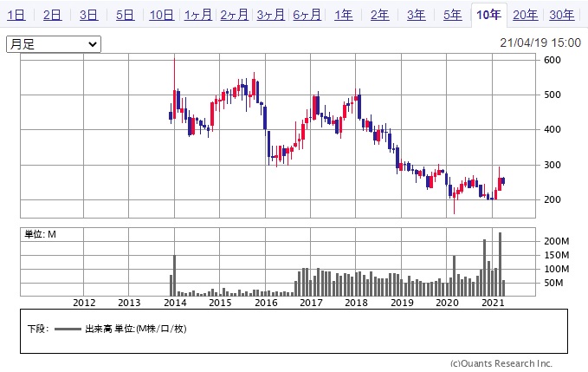Image resolution: width=588 pixels, height=372 pixels.
Task: Open the 月足 candle interval dropdown
Action: click(54, 44)
